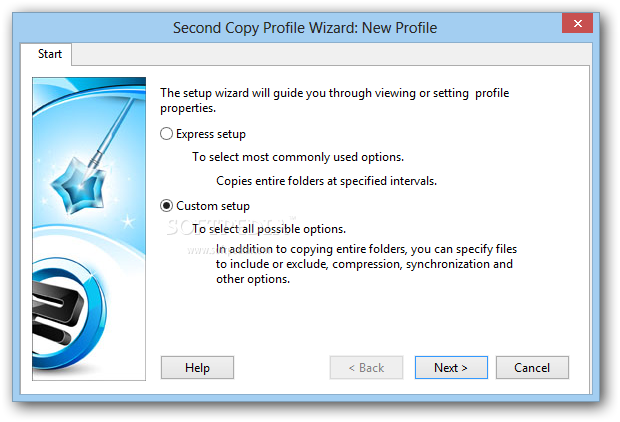Click the Help button
The height and width of the screenshot is (422, 620).
point(197,368)
